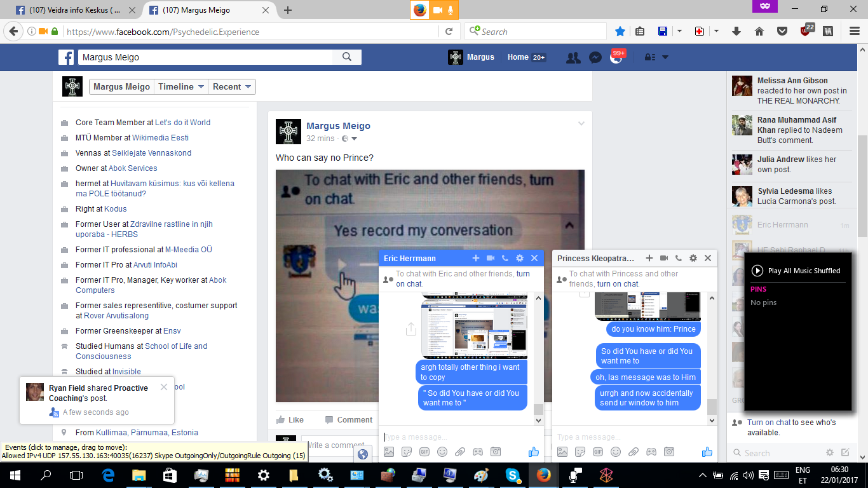Viewport: 868px width, 488px height.
Task: Open the Facebook logo home icon
Action: coord(67,57)
